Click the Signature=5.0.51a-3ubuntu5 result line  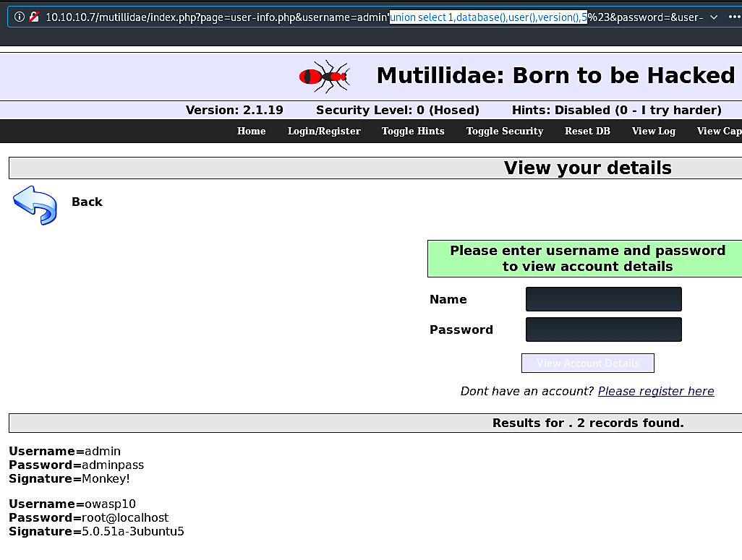[96, 531]
